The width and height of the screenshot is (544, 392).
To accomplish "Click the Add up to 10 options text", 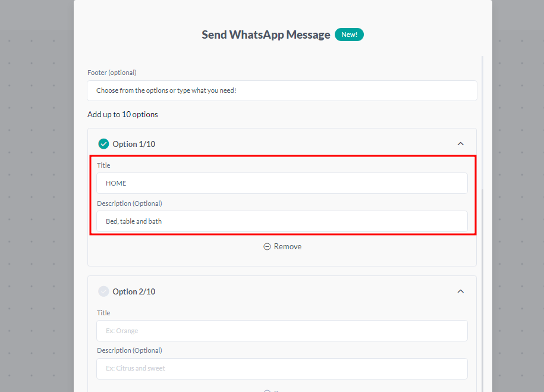I will pyautogui.click(x=122, y=114).
